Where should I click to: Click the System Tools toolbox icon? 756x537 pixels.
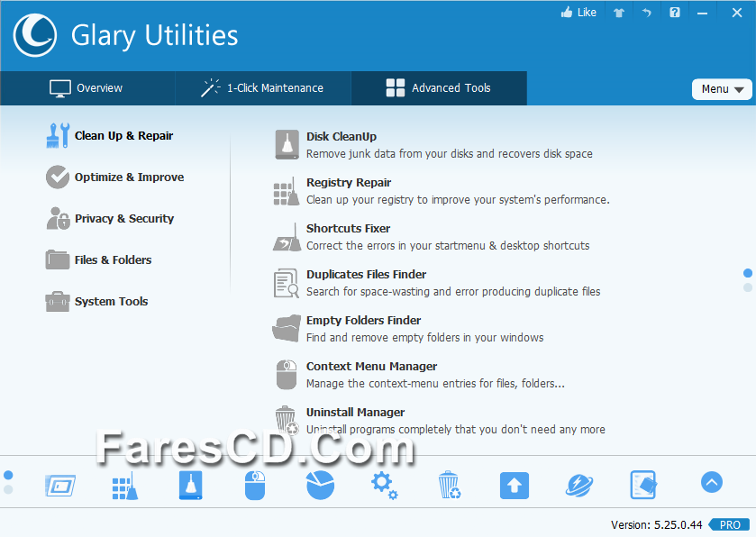[58, 302]
